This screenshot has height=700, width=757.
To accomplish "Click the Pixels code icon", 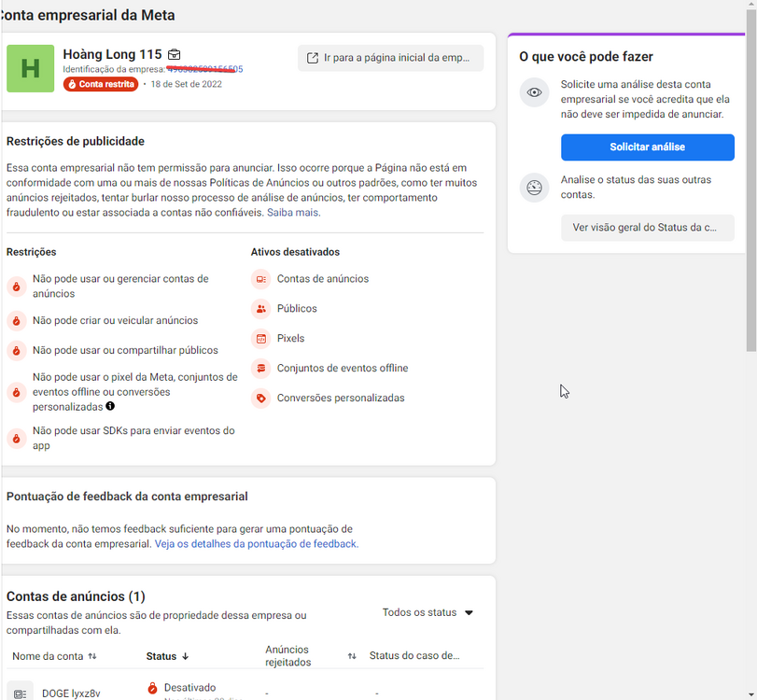I will pyautogui.click(x=260, y=339).
